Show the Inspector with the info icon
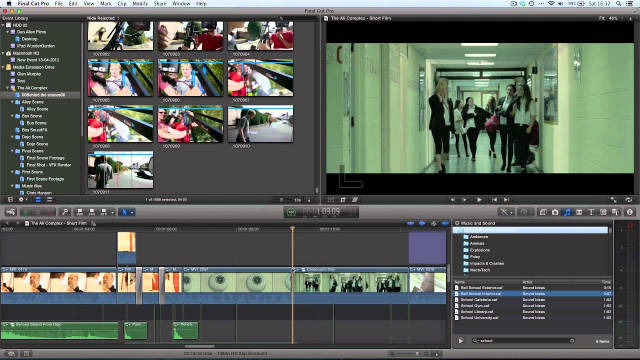640x360 pixels. point(630,212)
